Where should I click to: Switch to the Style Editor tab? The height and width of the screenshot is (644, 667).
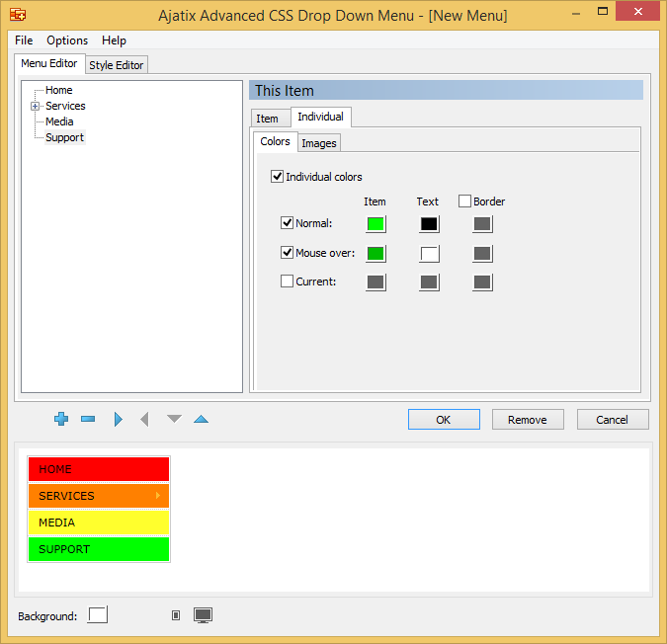[x=117, y=65]
